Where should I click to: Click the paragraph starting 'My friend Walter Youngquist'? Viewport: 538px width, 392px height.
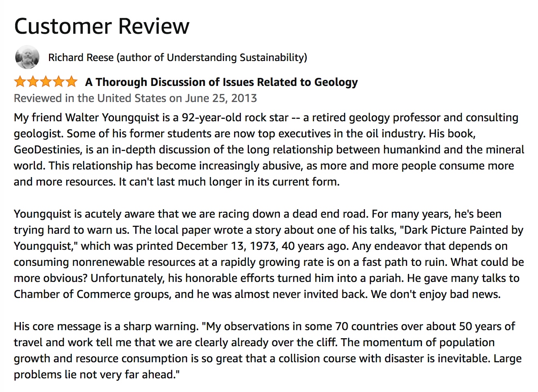tap(269, 149)
